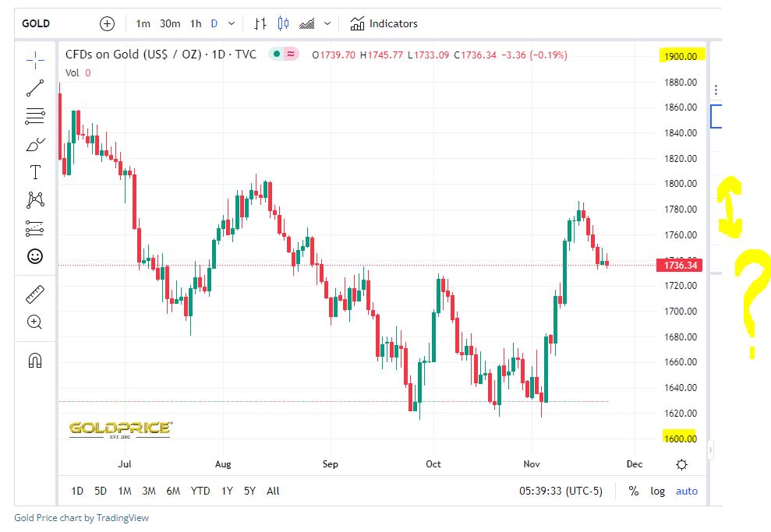
Task: Open the chart patterns tool
Action: (x=35, y=199)
